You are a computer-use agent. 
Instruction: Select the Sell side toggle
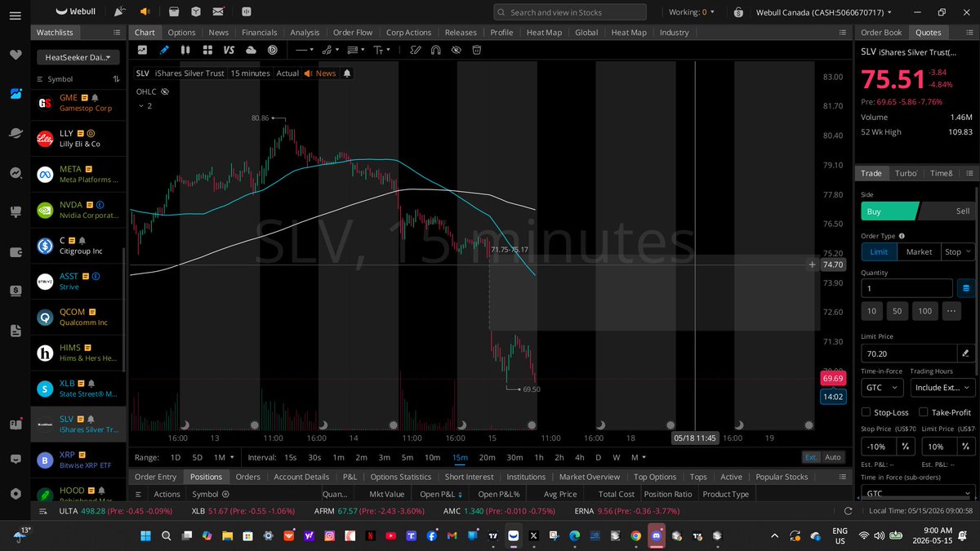[x=947, y=211]
